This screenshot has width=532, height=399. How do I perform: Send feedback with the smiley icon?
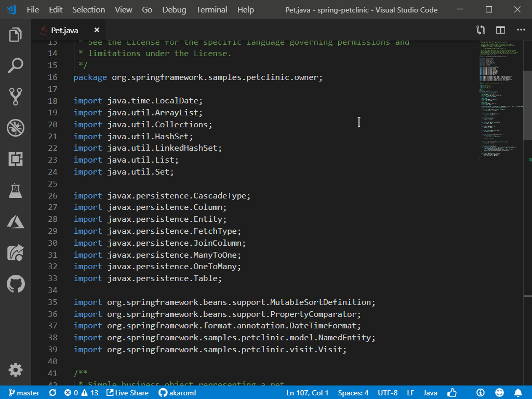point(499,393)
